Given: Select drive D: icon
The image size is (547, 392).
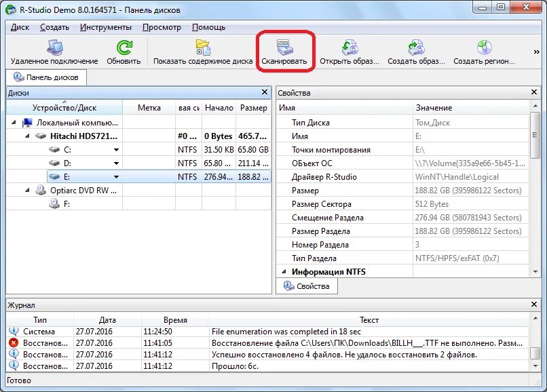Looking at the screenshot, I should tap(54, 163).
